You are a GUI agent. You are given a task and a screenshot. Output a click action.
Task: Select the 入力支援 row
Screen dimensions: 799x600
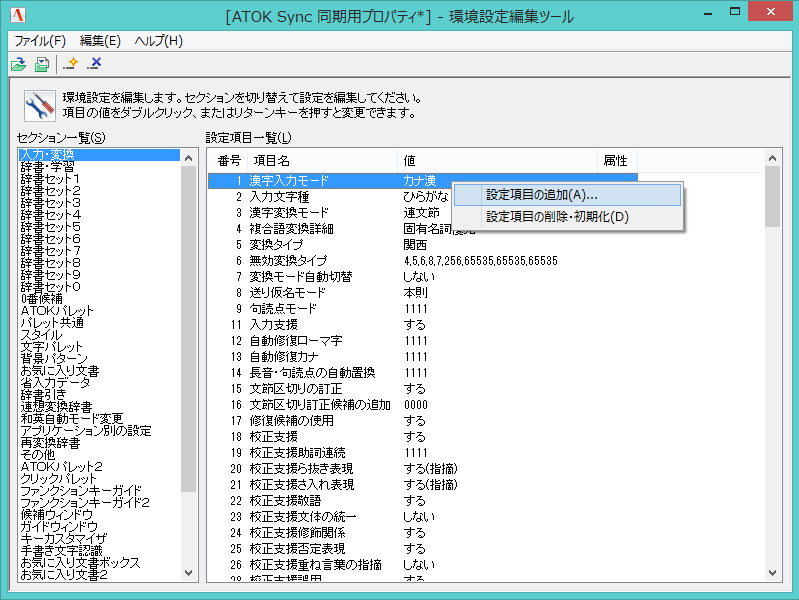click(x=422, y=325)
